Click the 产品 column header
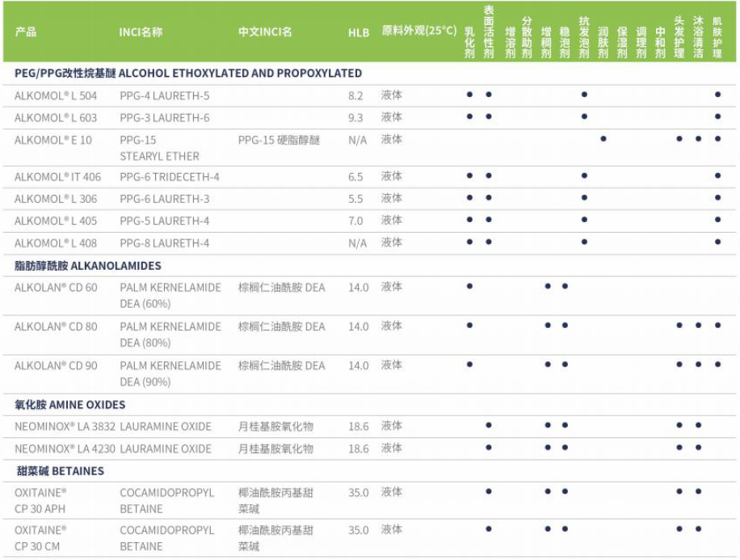The width and height of the screenshot is (740, 560). 26,32
